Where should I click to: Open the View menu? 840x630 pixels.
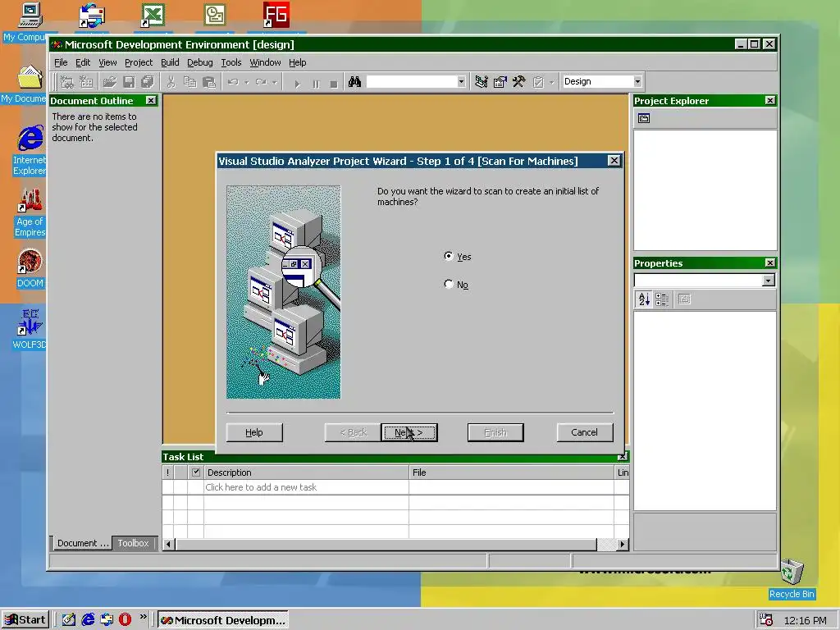tap(107, 62)
